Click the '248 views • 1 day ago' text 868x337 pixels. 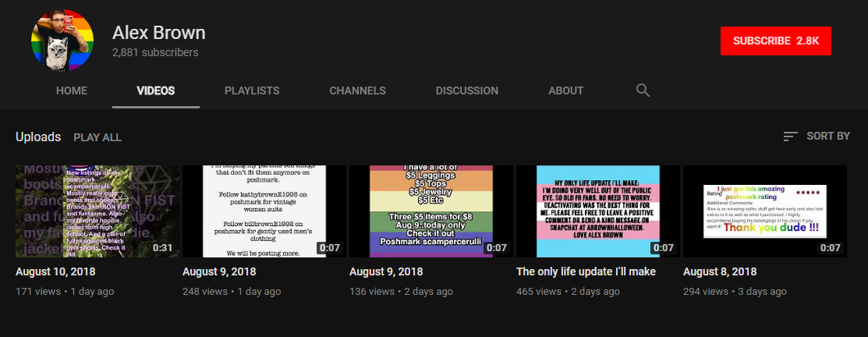[232, 292]
